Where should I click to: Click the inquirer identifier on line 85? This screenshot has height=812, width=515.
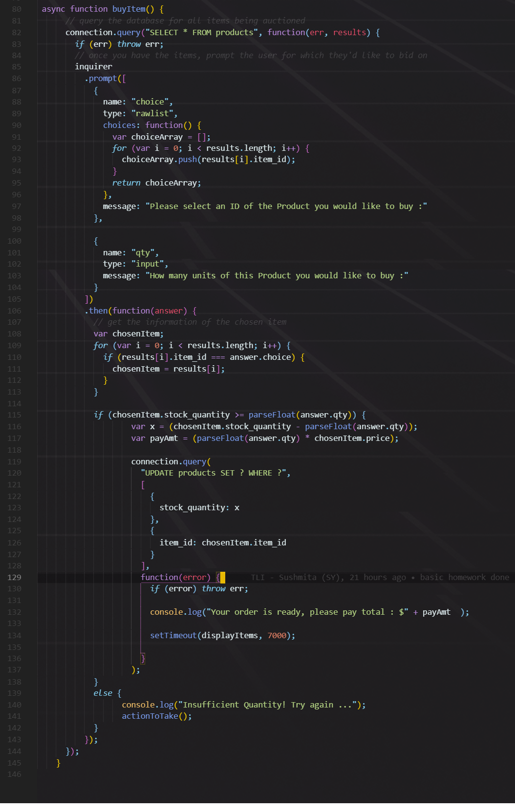tap(93, 66)
